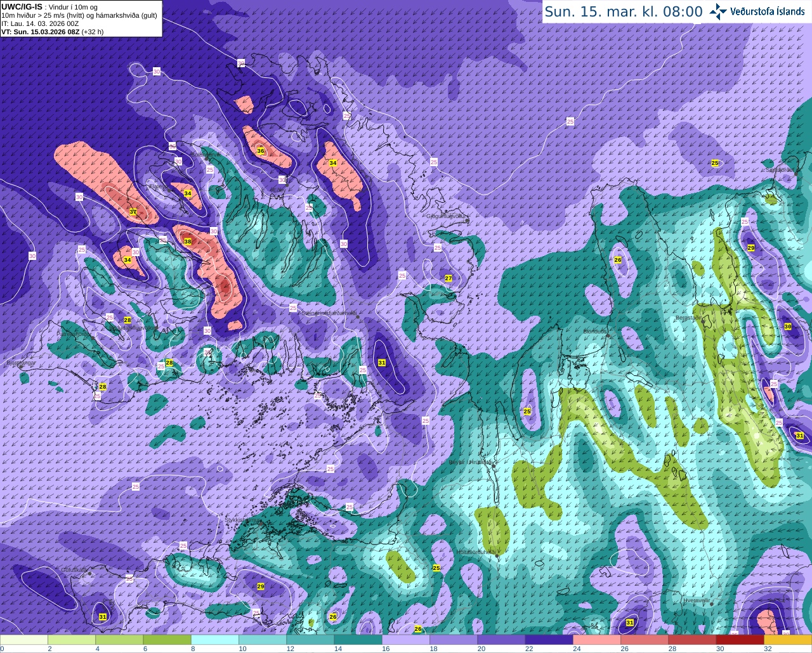Click the Steingrímsfjarðarheiði station label
The width and height of the screenshot is (812, 653).
(x=329, y=313)
